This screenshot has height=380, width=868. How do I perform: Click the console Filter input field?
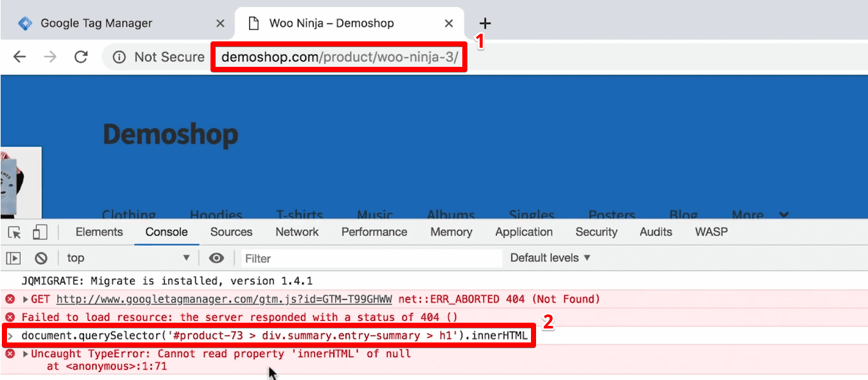pyautogui.click(x=318, y=258)
